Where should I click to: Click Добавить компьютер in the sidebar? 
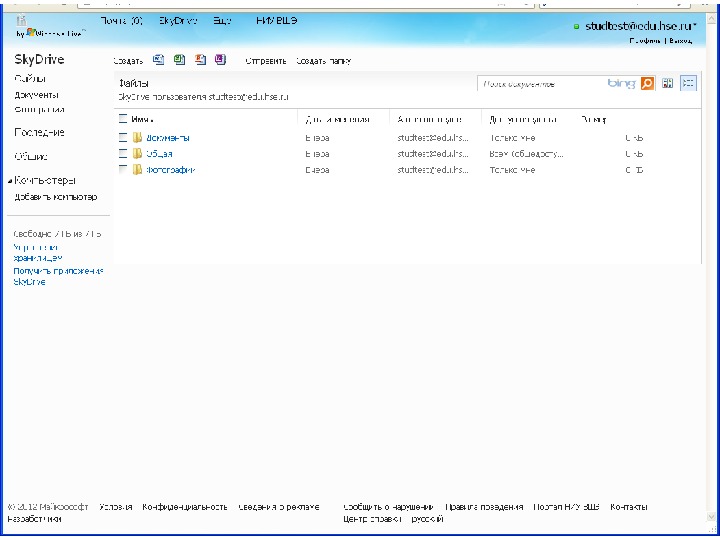[56, 197]
